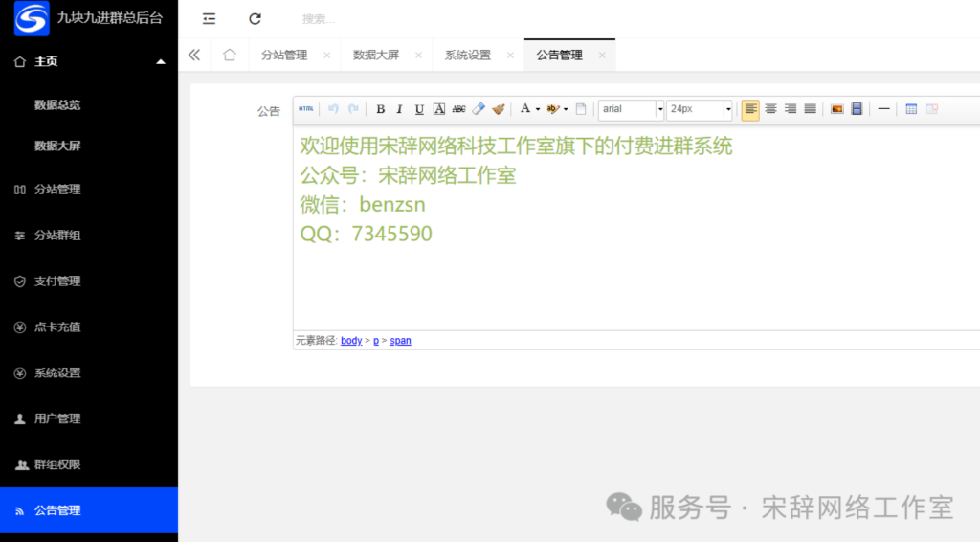Toggle strikethrough formatting
Image resolution: width=980 pixels, height=542 pixels.
click(458, 109)
